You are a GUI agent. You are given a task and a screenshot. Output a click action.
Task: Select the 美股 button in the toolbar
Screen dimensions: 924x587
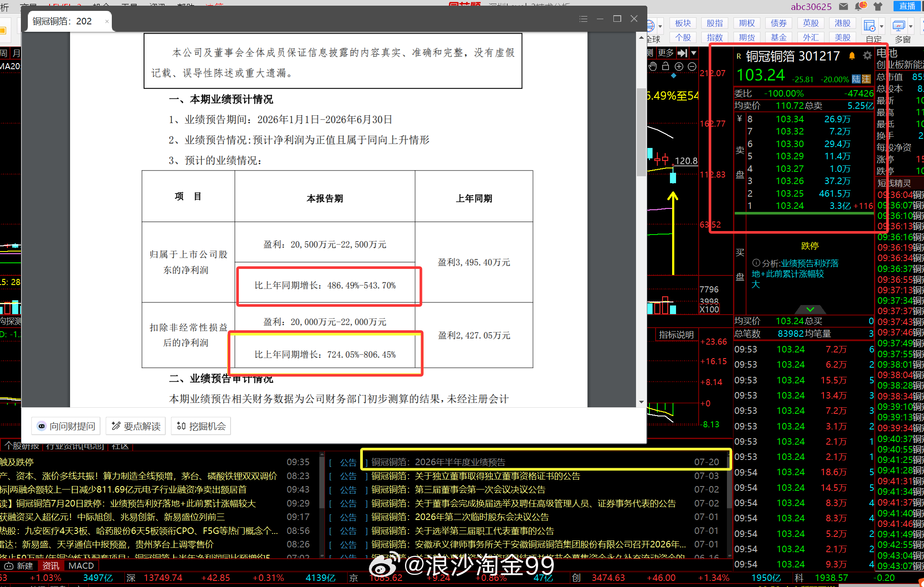[x=843, y=37]
